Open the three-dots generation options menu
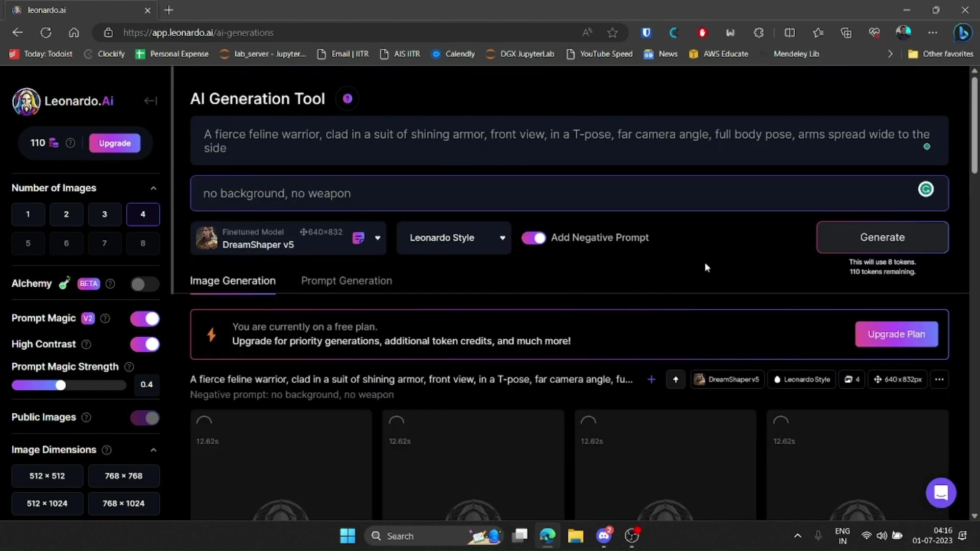The height and width of the screenshot is (551, 980). (x=939, y=380)
